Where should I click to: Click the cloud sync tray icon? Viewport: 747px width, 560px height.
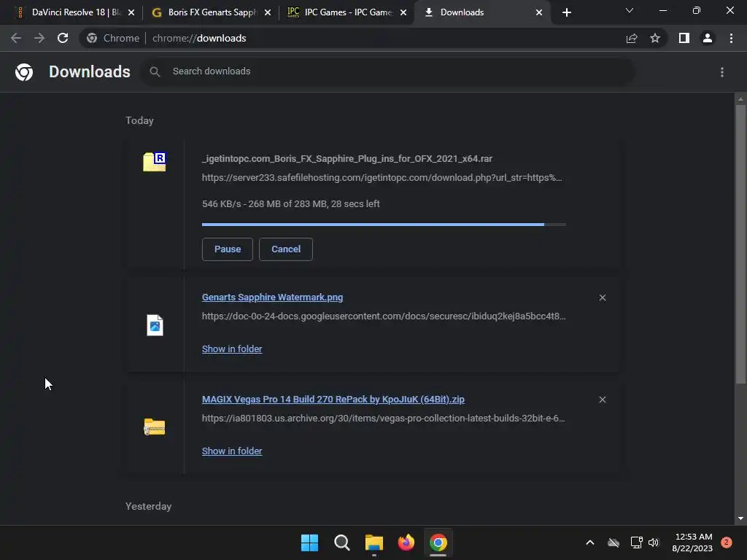tap(613, 542)
